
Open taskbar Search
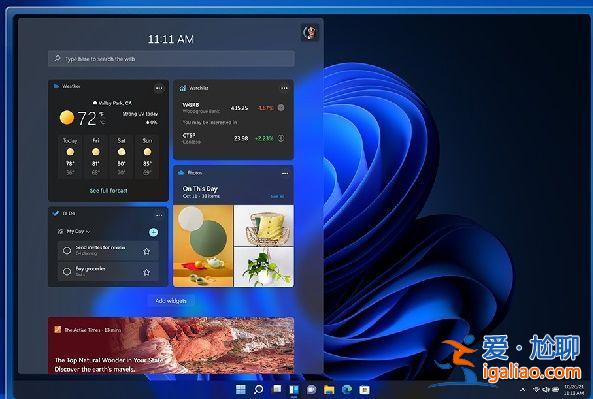259,390
